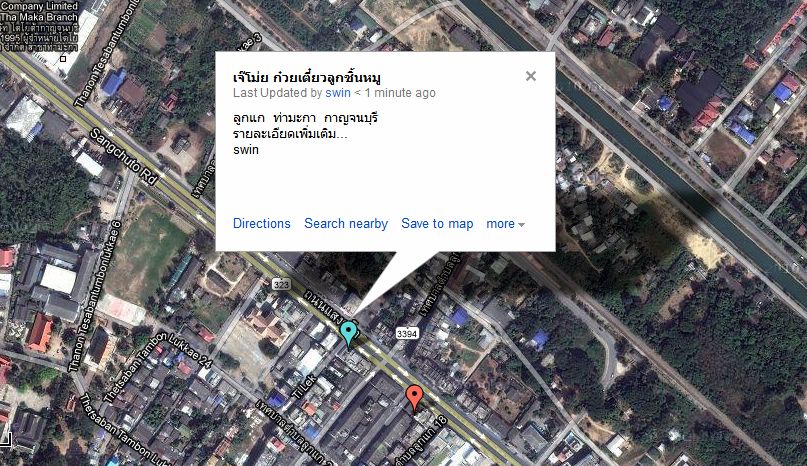Viewport: 807px width, 466px height.
Task: Click the Thetsaban Tambon Lukkae 24 label
Action: pyautogui.click(x=157, y=366)
